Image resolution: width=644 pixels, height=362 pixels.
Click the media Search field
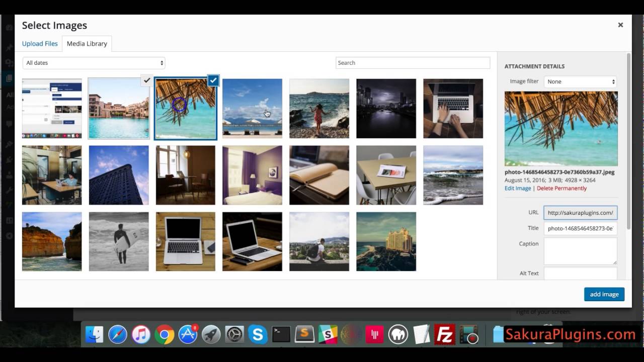click(x=413, y=63)
